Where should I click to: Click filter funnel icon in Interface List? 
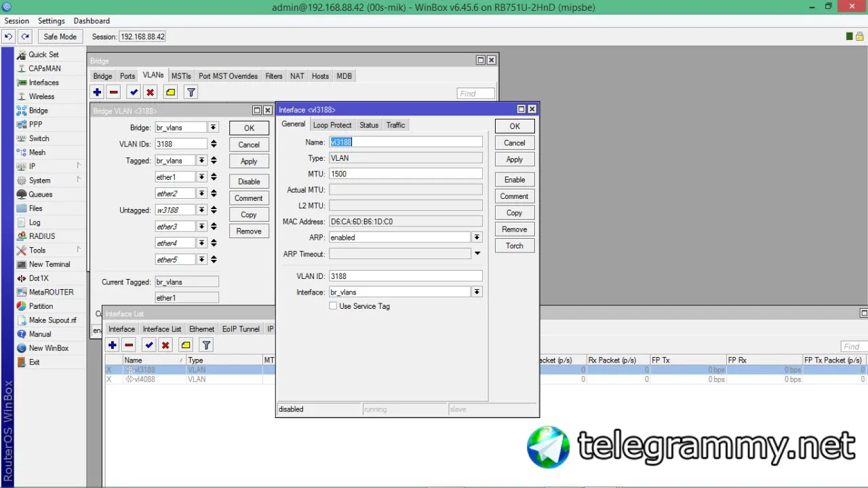(206, 345)
